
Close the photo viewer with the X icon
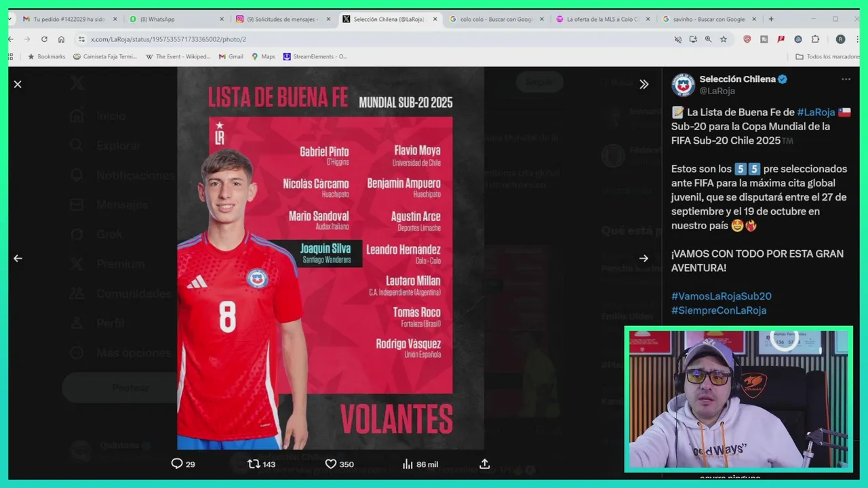[x=18, y=84]
